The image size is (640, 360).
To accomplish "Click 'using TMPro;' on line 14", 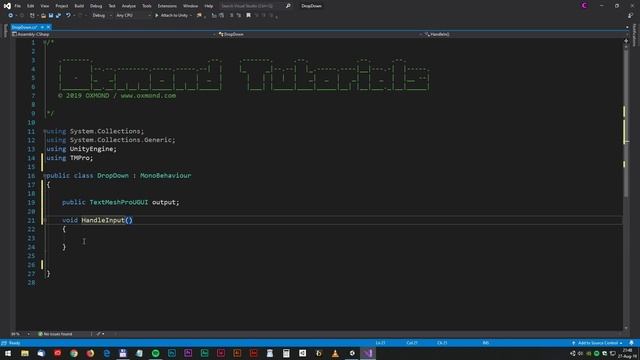I will (70, 158).
